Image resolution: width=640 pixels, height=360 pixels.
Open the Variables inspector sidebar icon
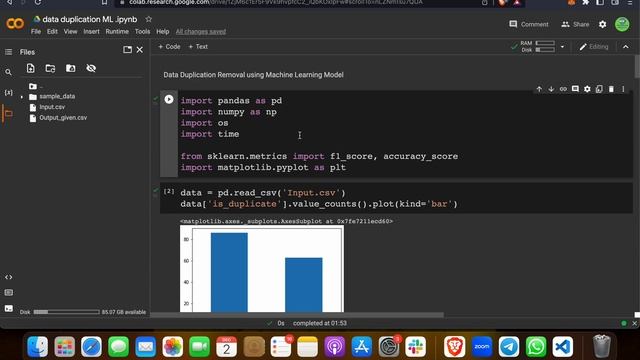tap(8, 93)
